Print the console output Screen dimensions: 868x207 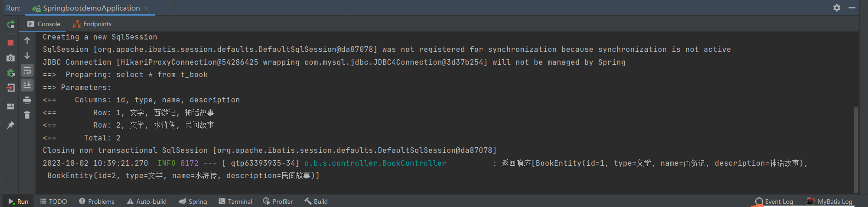point(27,100)
